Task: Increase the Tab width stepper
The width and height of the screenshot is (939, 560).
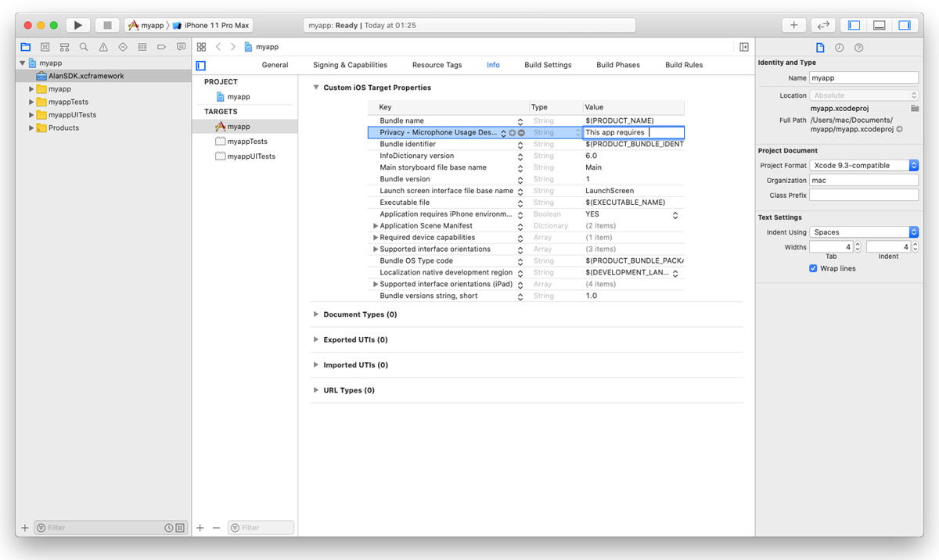Action: click(x=857, y=244)
